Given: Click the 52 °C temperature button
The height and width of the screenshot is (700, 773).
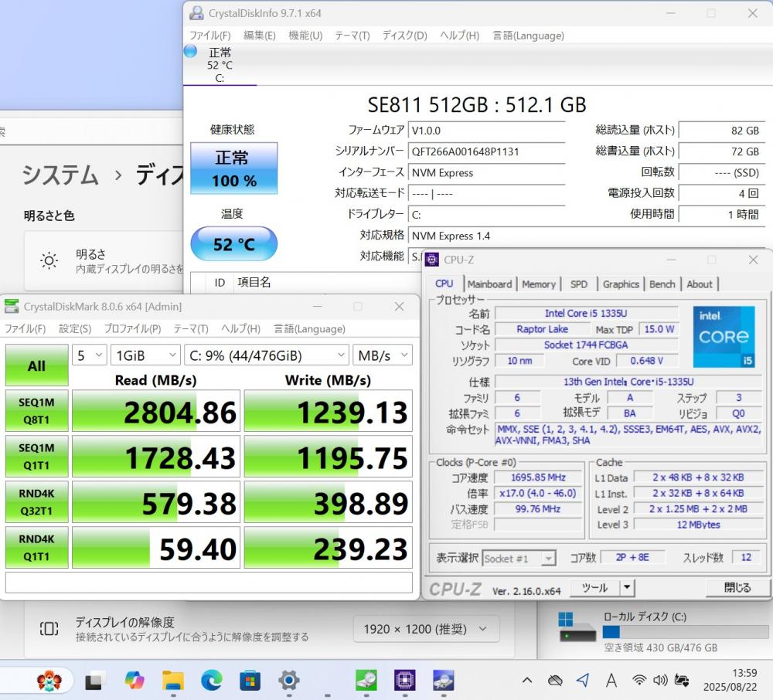Looking at the screenshot, I should pyautogui.click(x=234, y=244).
